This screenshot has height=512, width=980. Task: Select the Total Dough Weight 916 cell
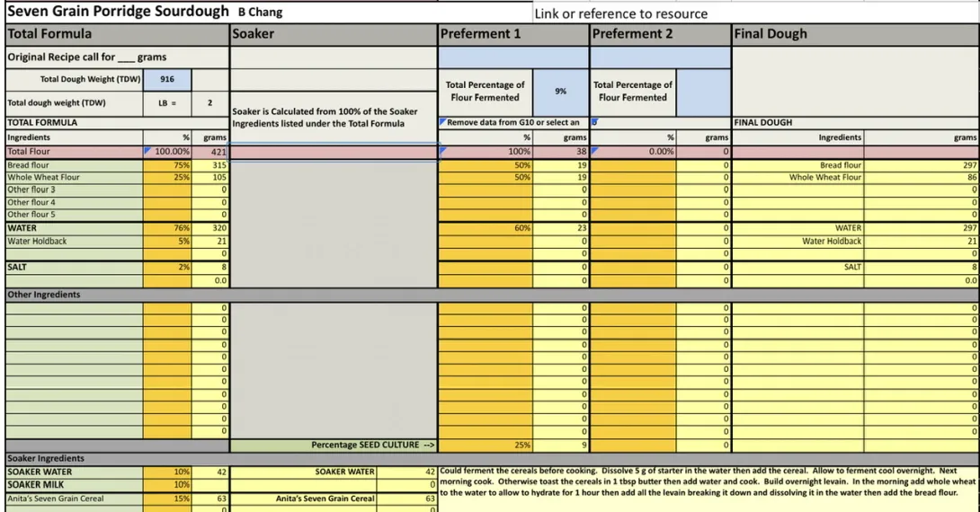click(x=167, y=79)
